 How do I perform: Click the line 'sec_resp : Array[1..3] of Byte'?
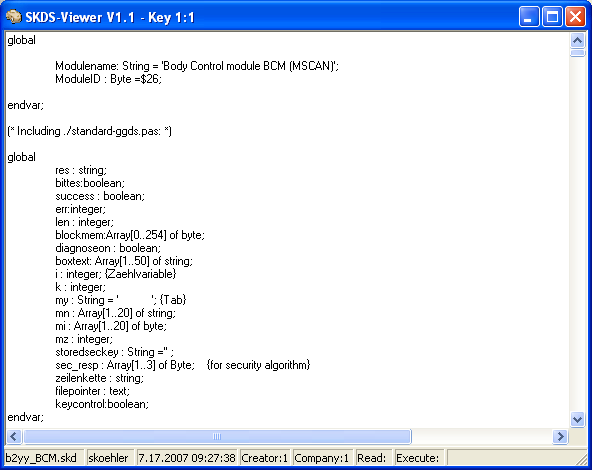125,365
